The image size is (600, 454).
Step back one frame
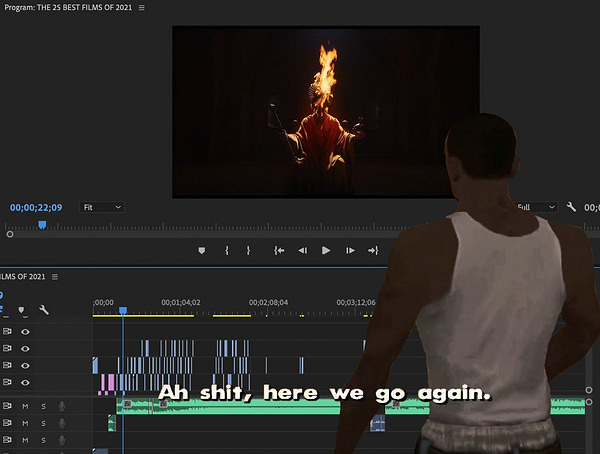[303, 250]
